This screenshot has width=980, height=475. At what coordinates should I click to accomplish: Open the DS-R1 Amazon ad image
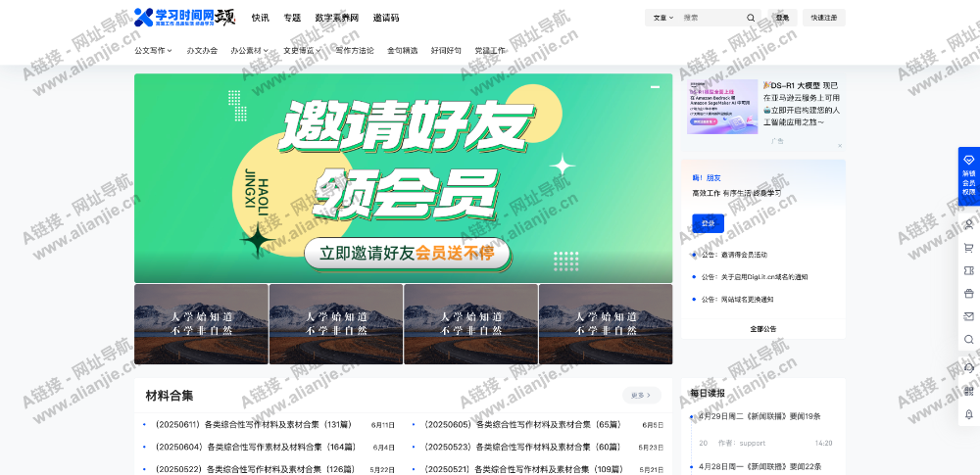pyautogui.click(x=722, y=106)
